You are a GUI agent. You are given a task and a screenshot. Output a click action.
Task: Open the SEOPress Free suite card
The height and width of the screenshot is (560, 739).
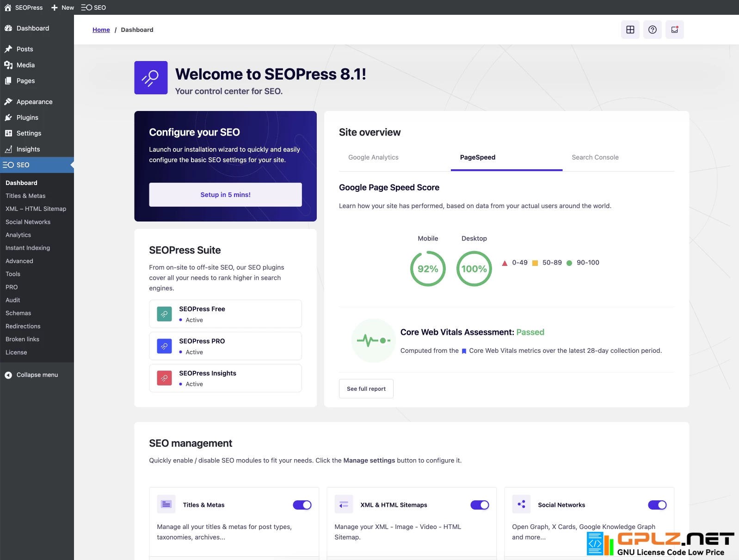coord(225,314)
